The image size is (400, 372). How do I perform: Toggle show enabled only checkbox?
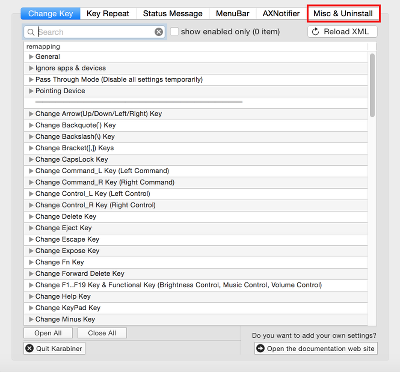click(x=174, y=32)
